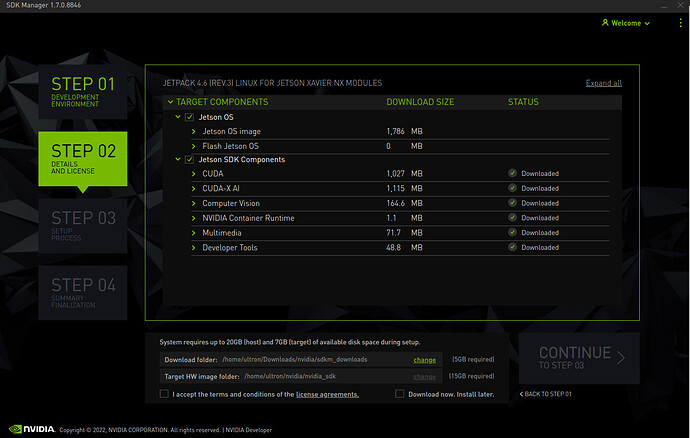Click Expand all link
Screen dimensions: 690x438
[603, 83]
